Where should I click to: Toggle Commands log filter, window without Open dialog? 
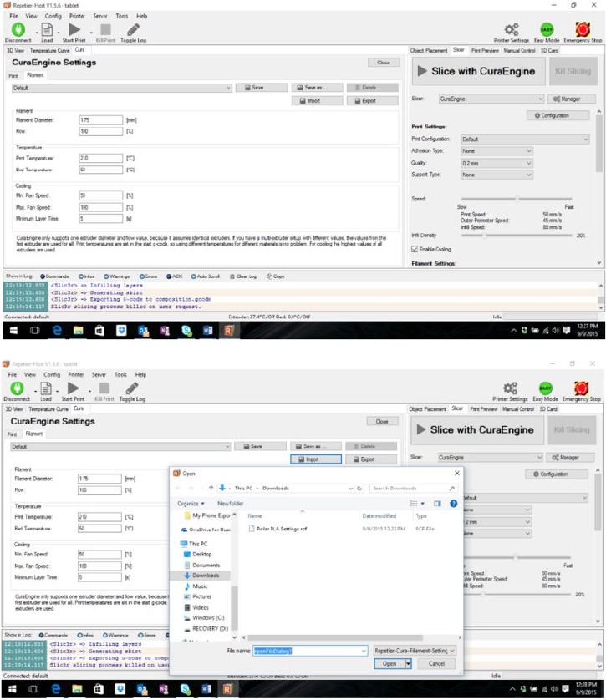54,276
